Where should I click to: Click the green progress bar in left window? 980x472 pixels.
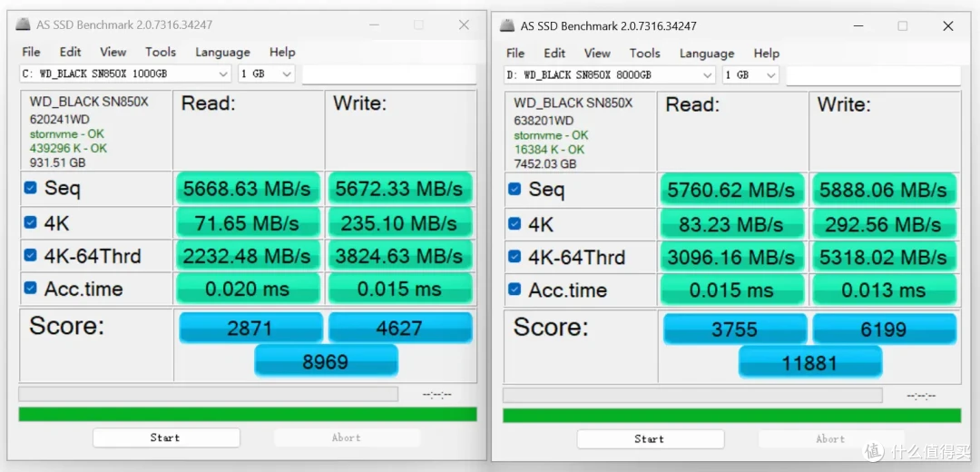(248, 414)
